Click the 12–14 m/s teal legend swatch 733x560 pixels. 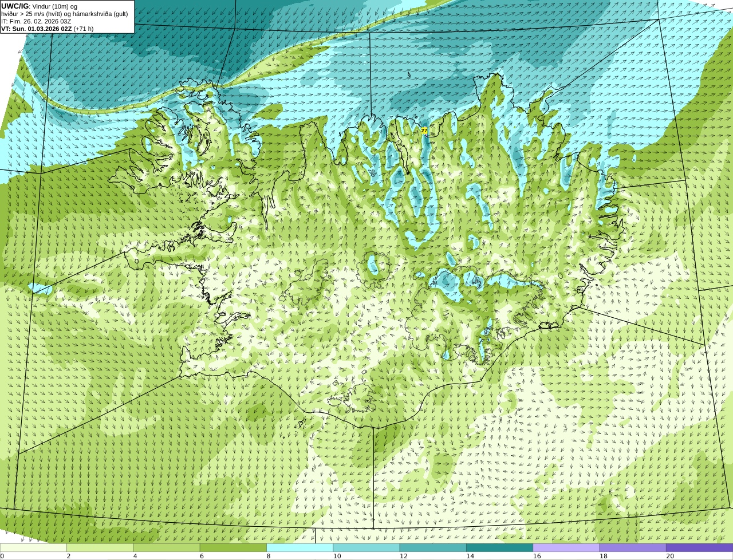(x=433, y=547)
